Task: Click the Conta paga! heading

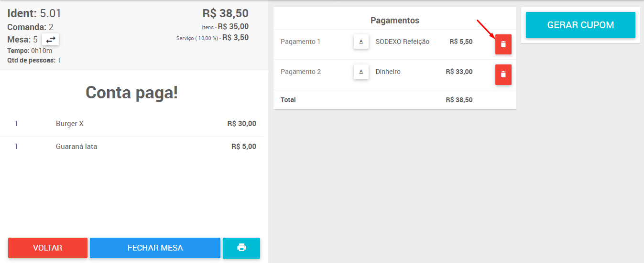Action: (x=132, y=93)
